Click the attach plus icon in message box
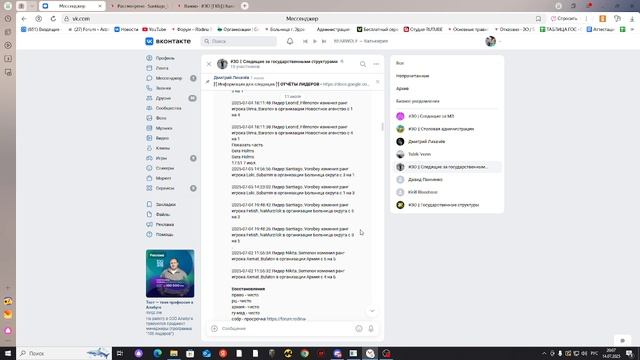Image resolution: width=640 pixels, height=360 pixels. 214,329
